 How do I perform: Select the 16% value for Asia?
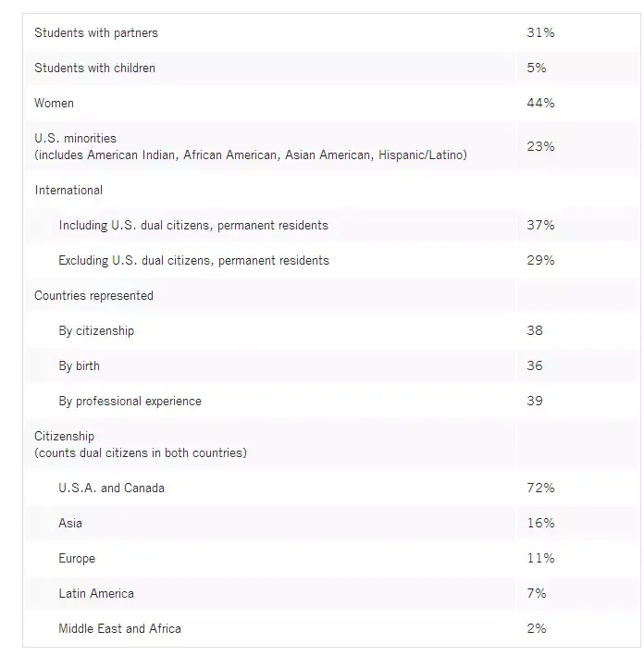540,524
